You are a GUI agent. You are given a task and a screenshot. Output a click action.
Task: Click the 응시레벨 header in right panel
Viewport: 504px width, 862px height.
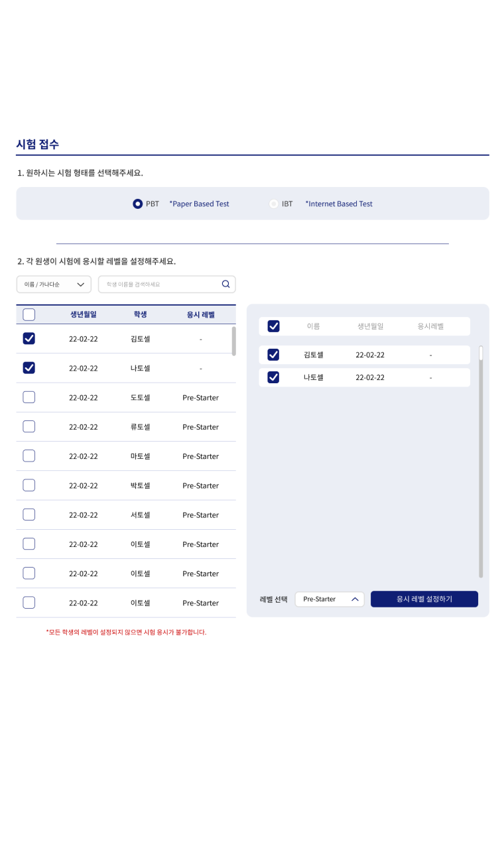[430, 326]
